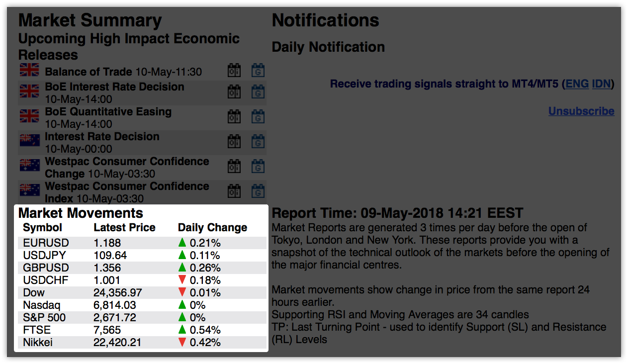Image resolution: width=628 pixels, height=364 pixels.
Task: Click the Nikkei row in Market Movements
Action: (142, 342)
